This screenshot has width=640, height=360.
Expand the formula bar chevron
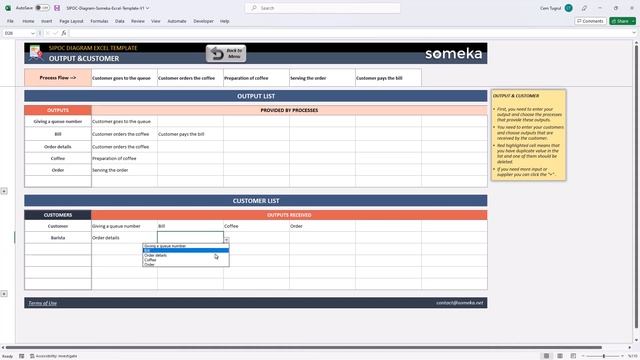634,33
